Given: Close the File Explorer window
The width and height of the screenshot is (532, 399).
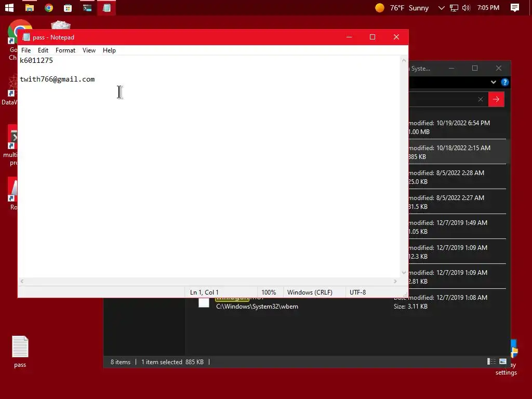Looking at the screenshot, I should [499, 68].
